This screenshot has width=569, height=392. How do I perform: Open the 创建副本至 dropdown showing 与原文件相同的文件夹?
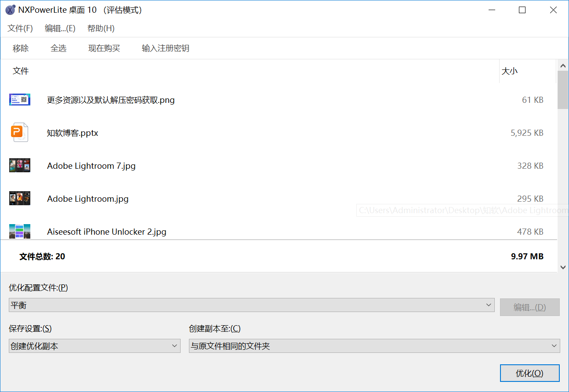pos(374,346)
